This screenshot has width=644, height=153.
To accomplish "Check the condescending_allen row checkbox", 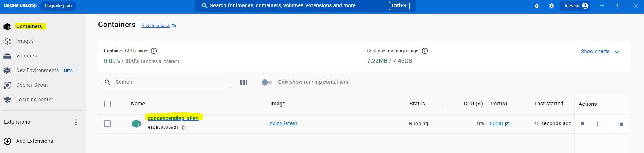I will click(107, 124).
